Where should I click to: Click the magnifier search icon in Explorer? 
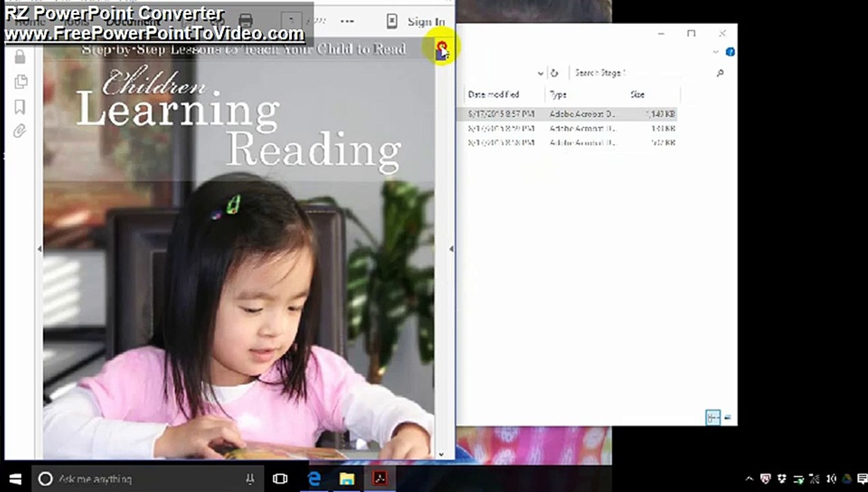pos(720,73)
